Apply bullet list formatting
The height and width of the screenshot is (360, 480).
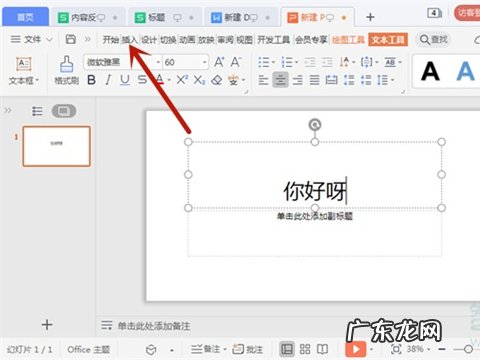264,62
